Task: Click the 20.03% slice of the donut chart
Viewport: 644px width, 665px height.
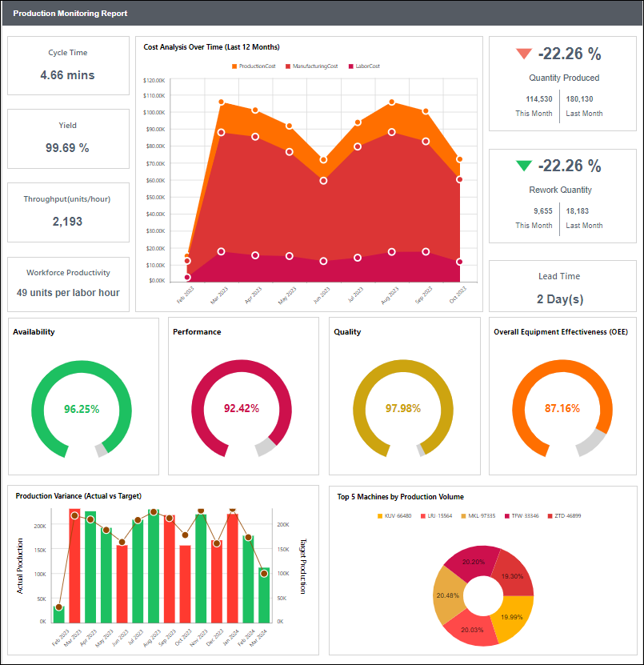Action: pos(472,630)
